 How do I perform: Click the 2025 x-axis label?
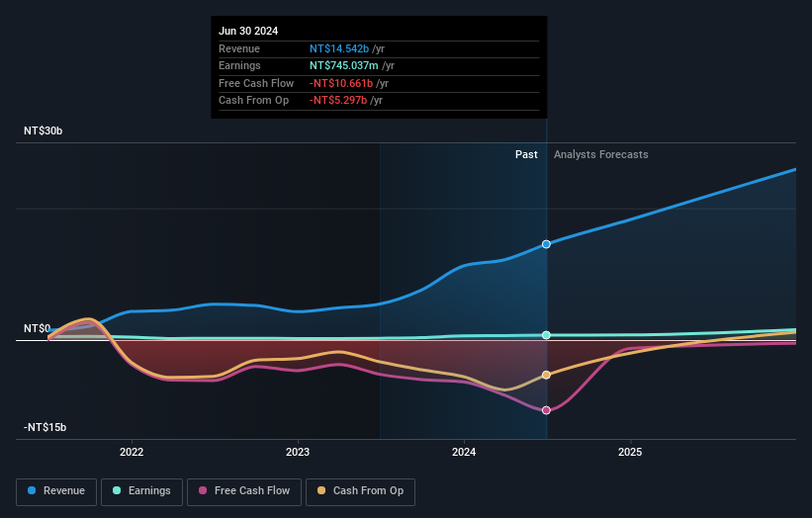click(x=630, y=452)
